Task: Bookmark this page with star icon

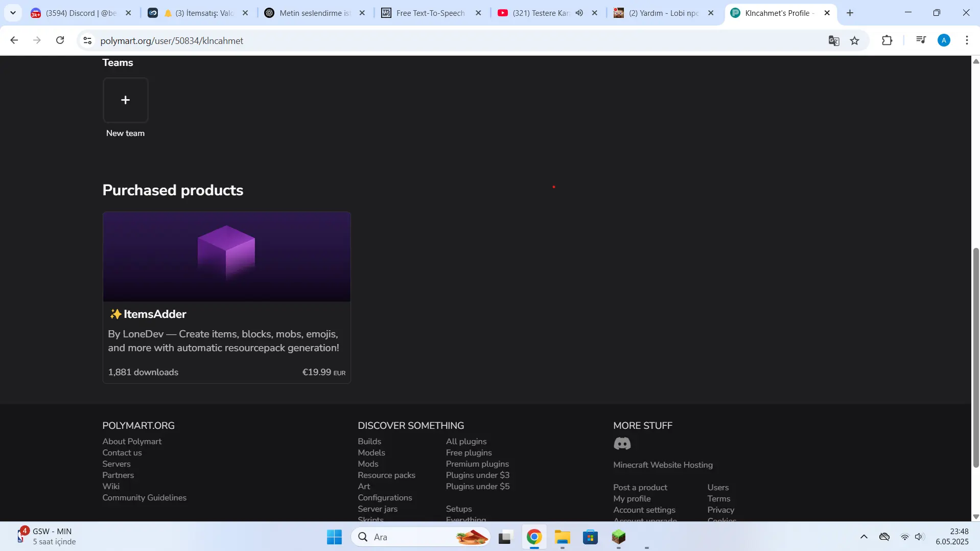Action: [x=855, y=40]
